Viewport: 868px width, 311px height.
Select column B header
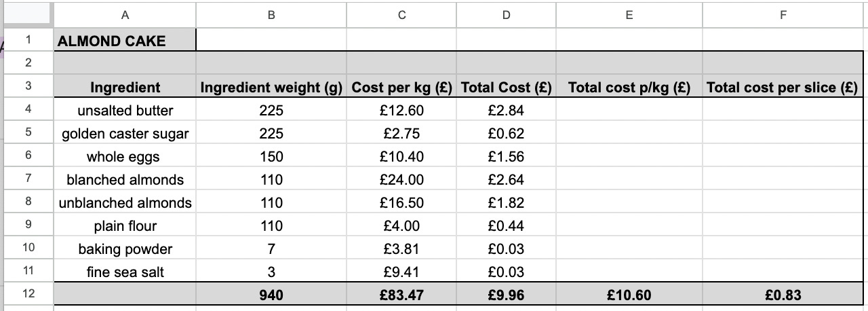tap(271, 14)
